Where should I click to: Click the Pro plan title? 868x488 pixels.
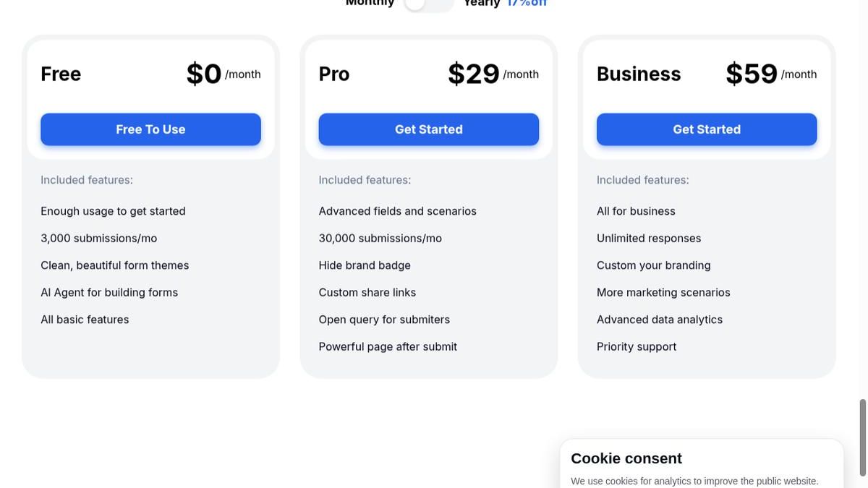coord(334,72)
